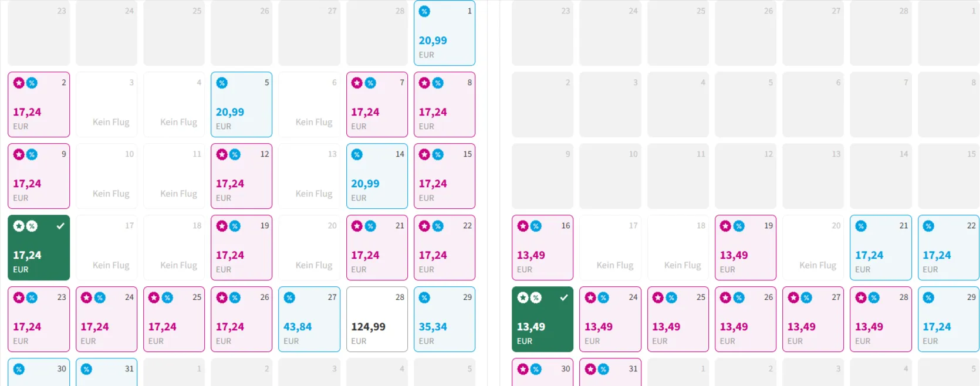Viewport: 980px width, 386px height.
Task: Select day 29 costing 35,34 EUR in the left calendar
Action: 444,319
